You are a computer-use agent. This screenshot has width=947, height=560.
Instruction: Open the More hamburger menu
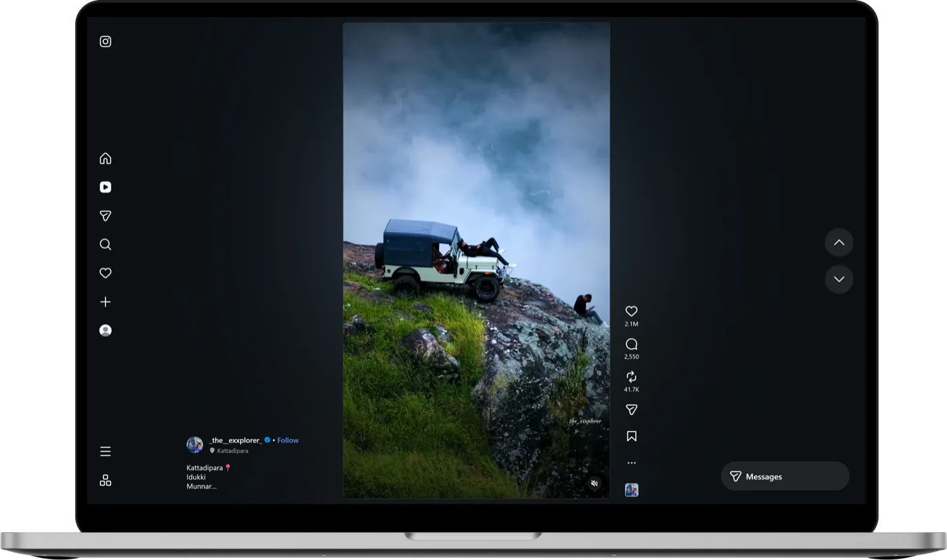(x=106, y=451)
